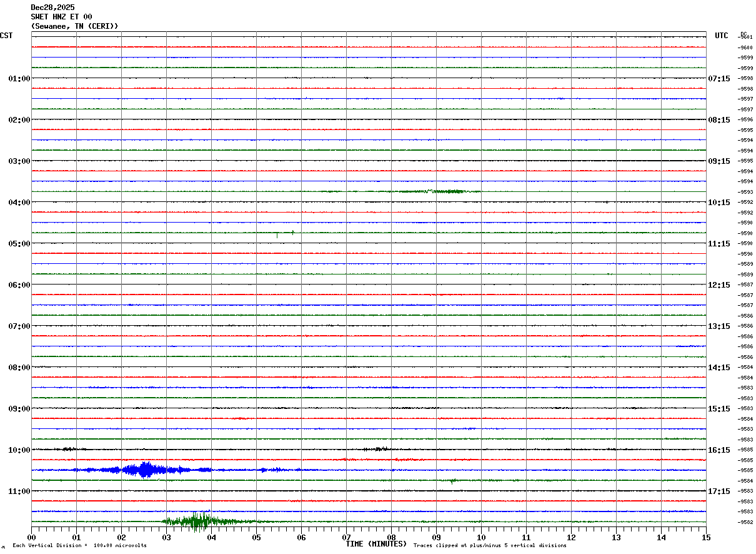Select the 05:00 CST row label
Image resolution: width=756 pixels, height=554 pixels.
click(19, 243)
